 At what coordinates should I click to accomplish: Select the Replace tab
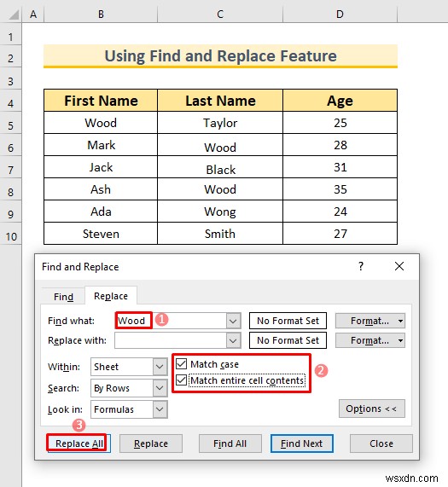[111, 296]
